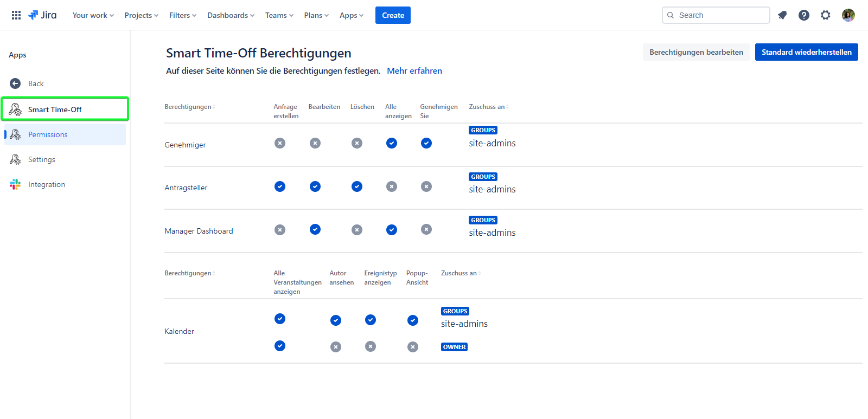Click the Standard wiederherstellen button
868x419 pixels.
coord(806,52)
